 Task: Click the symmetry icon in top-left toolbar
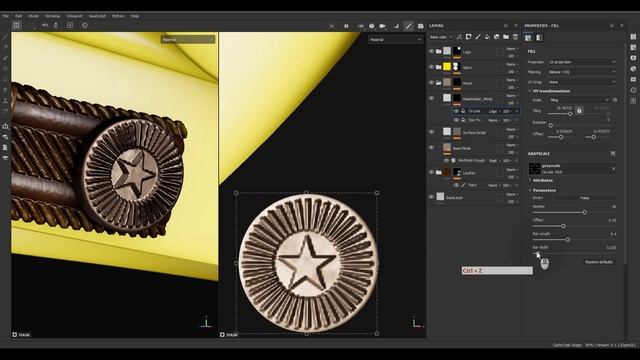pos(45,25)
